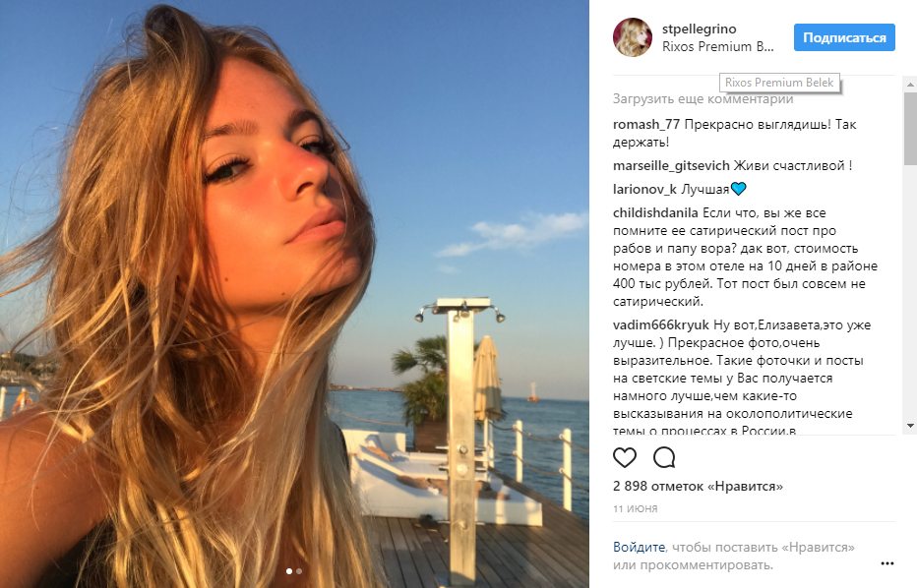Click the Подписаться follow button
This screenshot has height=588, width=917.
[844, 37]
